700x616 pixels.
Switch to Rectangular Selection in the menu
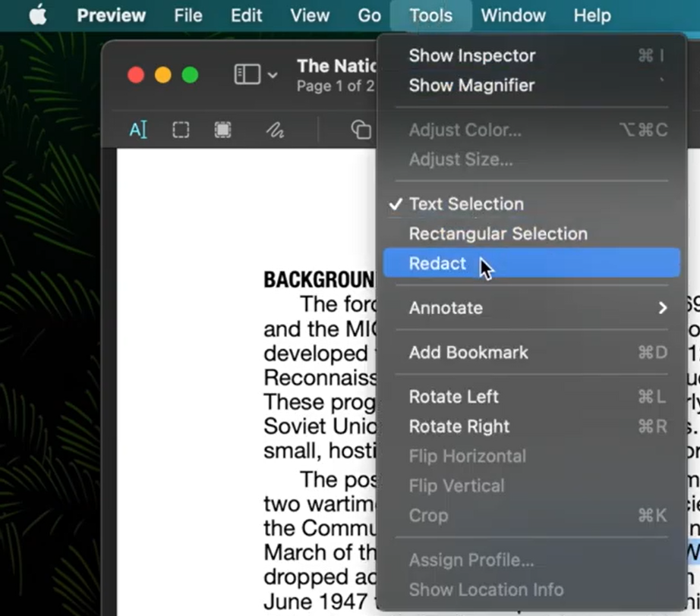[x=531, y=234]
